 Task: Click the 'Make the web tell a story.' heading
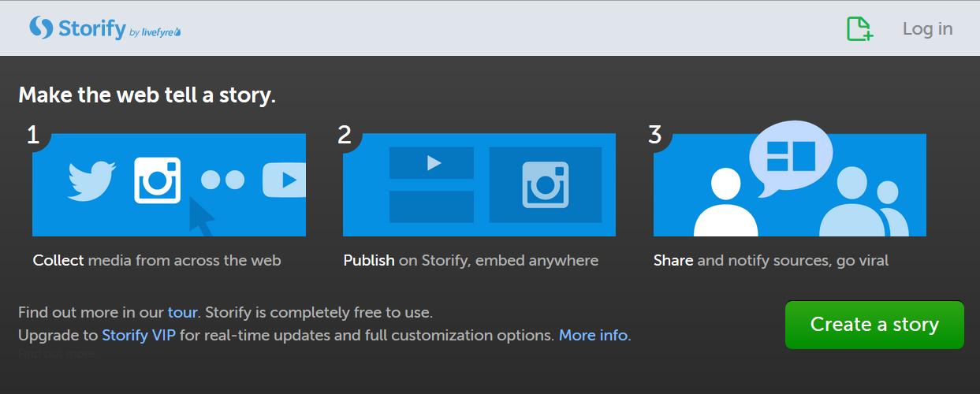click(x=147, y=95)
